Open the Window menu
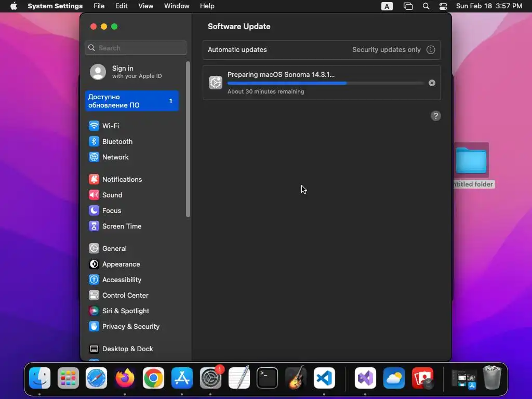The image size is (532, 399). pyautogui.click(x=177, y=6)
